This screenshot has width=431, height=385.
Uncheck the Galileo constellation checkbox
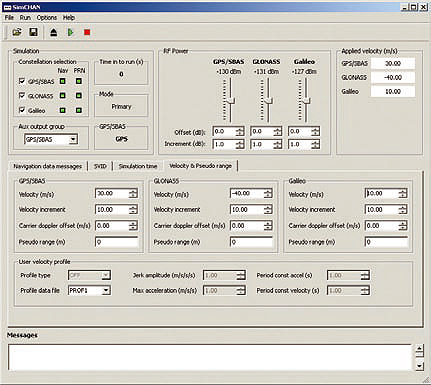tap(22, 110)
